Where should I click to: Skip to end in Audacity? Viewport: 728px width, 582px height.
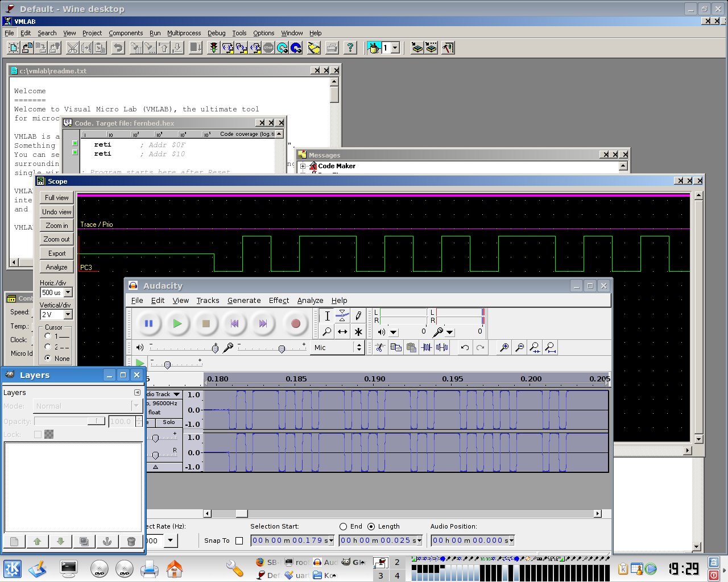(x=263, y=323)
